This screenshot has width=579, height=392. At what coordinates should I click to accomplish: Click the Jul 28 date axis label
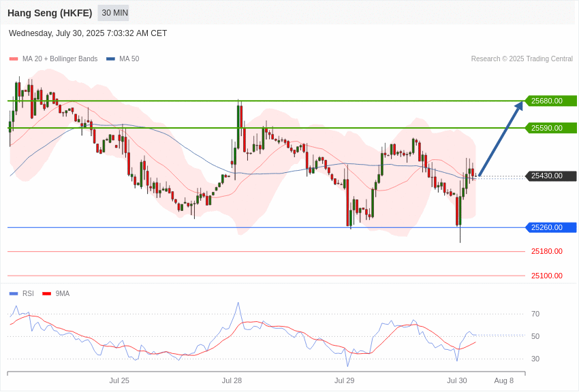232,380
